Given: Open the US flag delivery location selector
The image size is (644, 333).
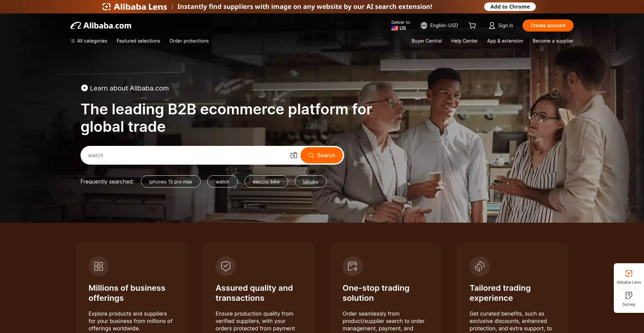Looking at the screenshot, I should 398,28.
